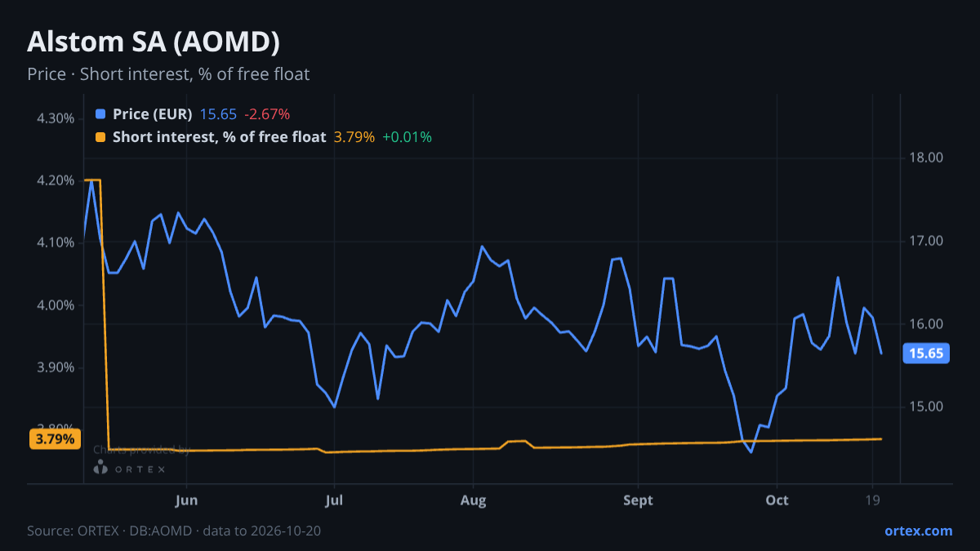This screenshot has width=980, height=551.
Task: Click the orange Short interest legend marker
Action: 100,137
